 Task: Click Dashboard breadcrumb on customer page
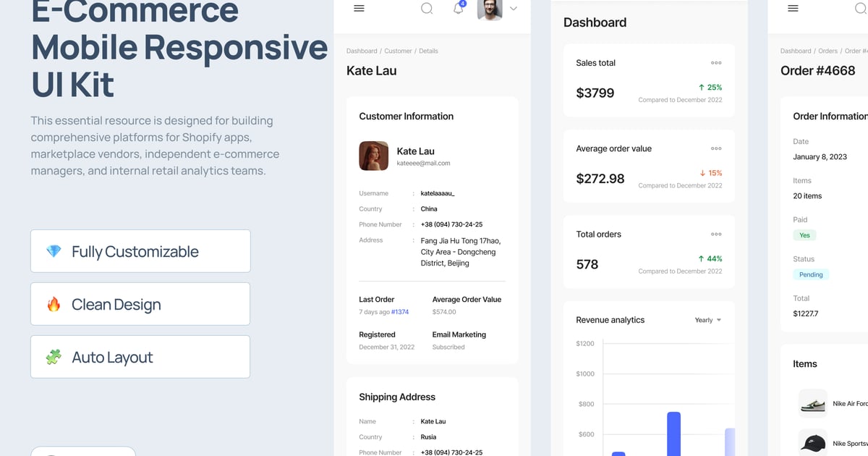pos(362,51)
